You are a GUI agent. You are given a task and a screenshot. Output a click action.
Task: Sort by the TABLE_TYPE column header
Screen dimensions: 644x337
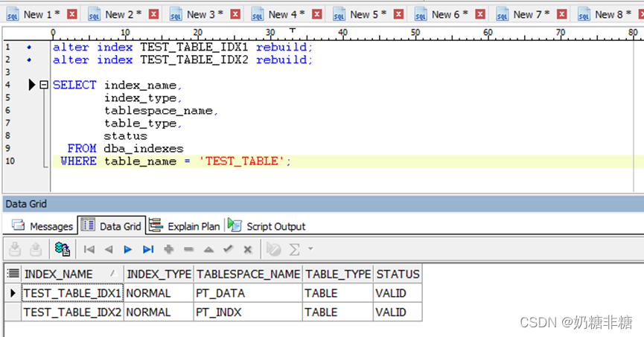(338, 274)
